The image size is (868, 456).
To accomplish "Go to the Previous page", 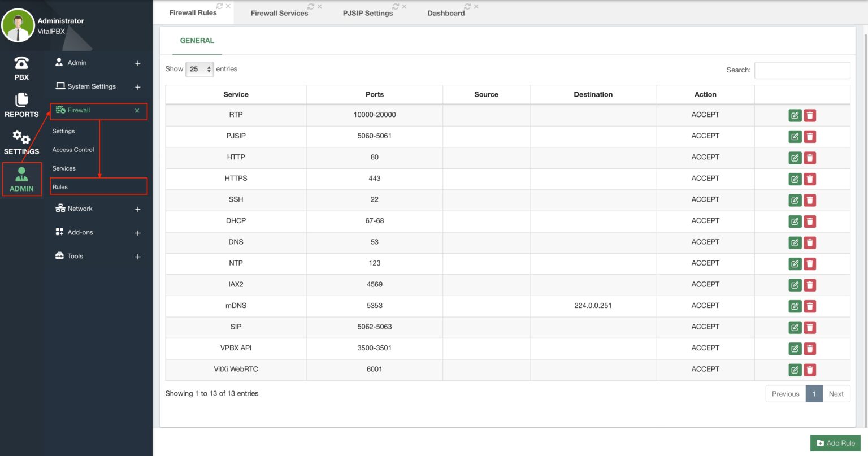I will click(785, 394).
